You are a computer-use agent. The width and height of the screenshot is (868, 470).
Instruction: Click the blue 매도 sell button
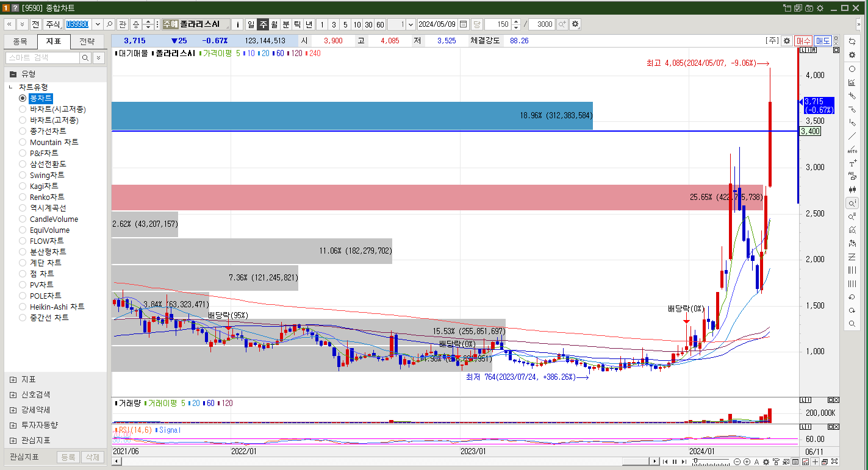click(823, 41)
